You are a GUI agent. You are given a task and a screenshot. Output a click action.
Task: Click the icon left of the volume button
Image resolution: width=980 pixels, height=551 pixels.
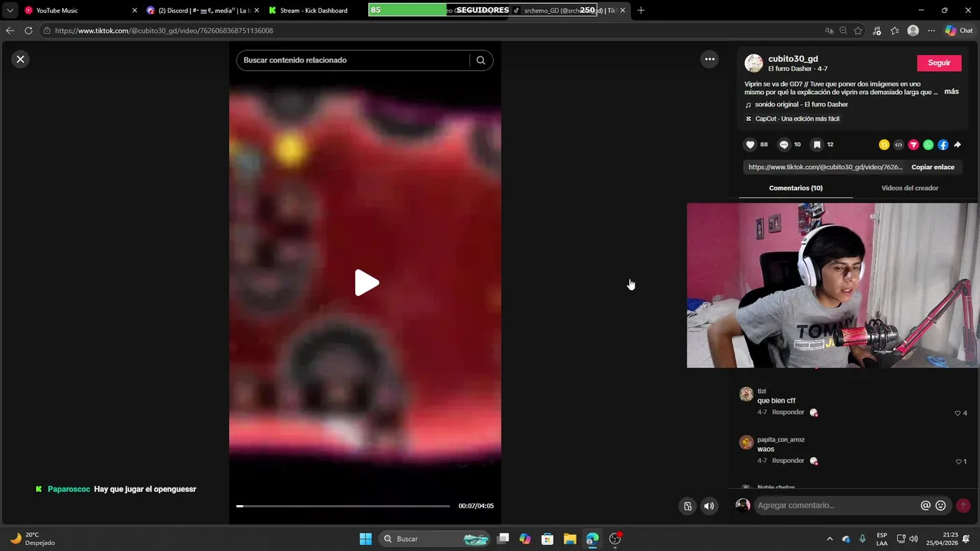point(688,506)
